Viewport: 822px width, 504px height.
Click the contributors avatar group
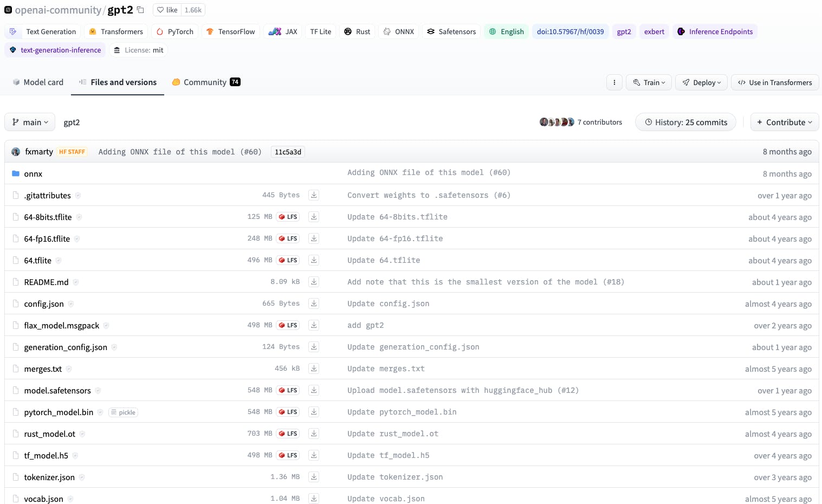click(x=557, y=122)
